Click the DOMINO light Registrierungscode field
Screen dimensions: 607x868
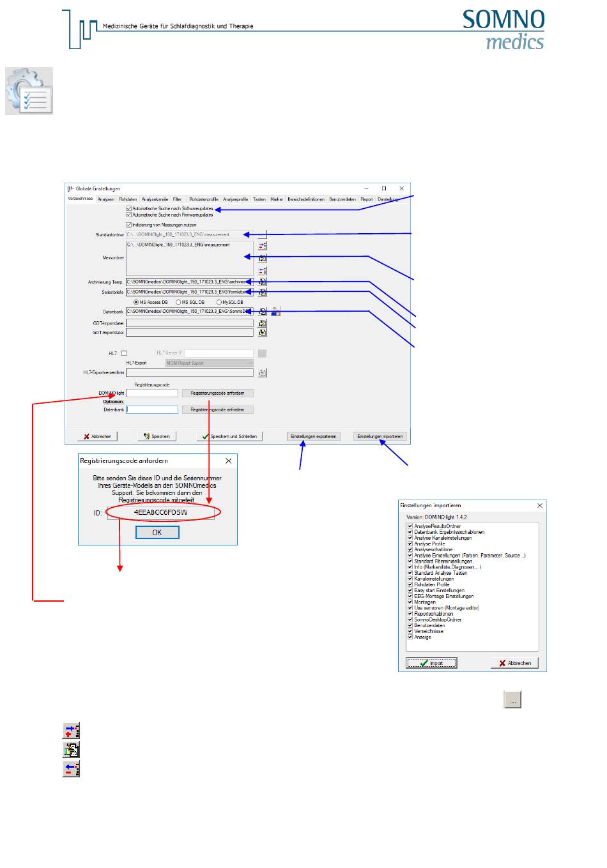pyautogui.click(x=152, y=393)
